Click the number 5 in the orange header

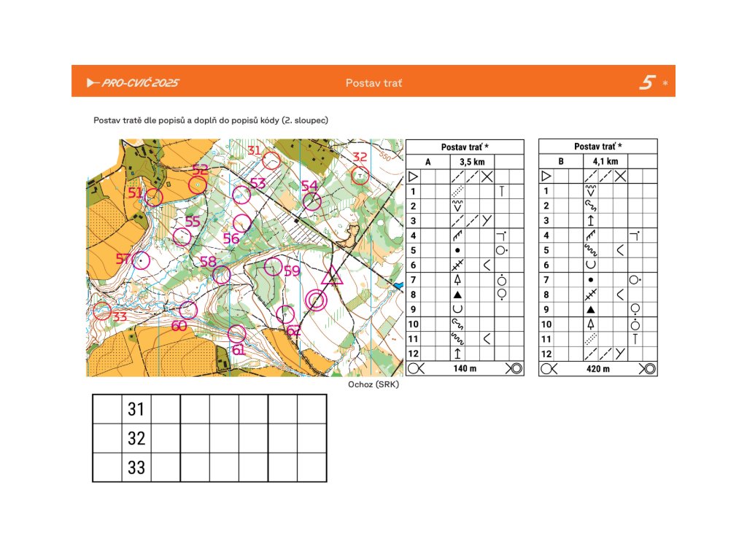point(646,82)
